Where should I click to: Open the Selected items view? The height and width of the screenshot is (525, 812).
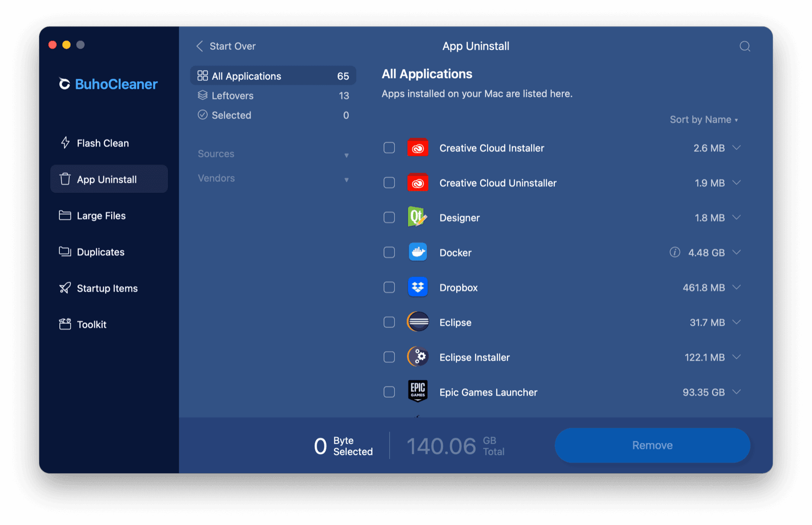click(x=231, y=115)
